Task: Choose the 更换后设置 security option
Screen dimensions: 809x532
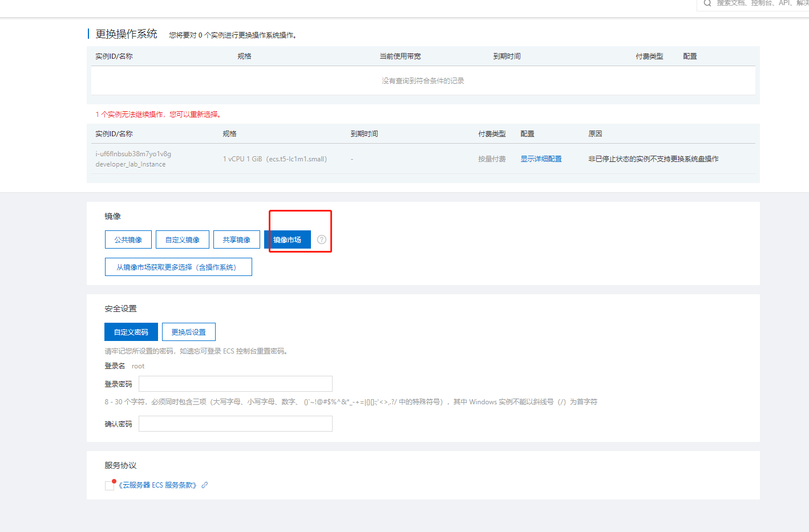Action: pyautogui.click(x=189, y=332)
